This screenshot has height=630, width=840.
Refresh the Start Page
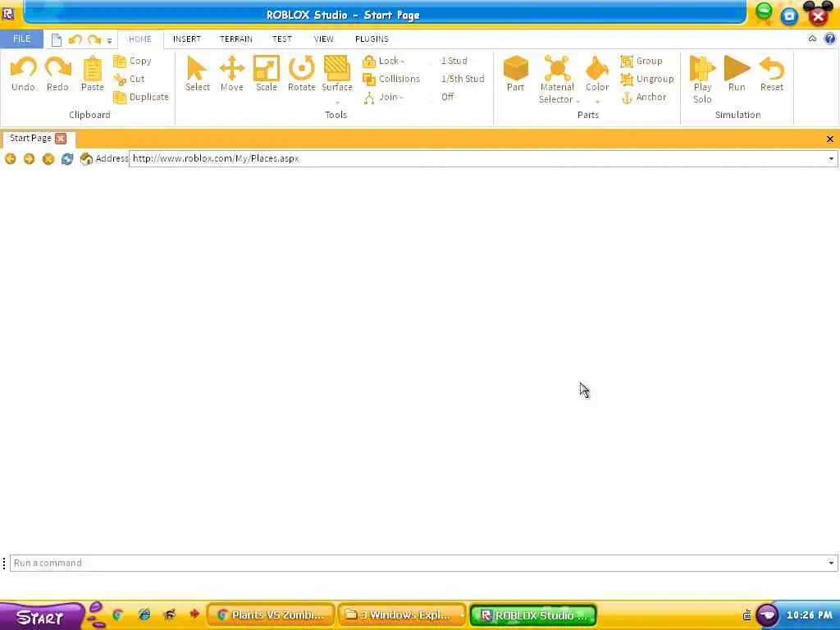[67, 159]
